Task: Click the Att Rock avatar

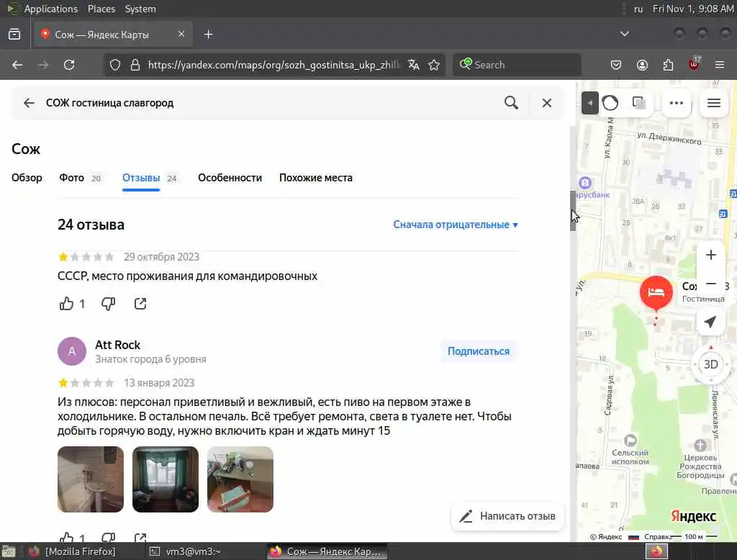Action: [72, 351]
